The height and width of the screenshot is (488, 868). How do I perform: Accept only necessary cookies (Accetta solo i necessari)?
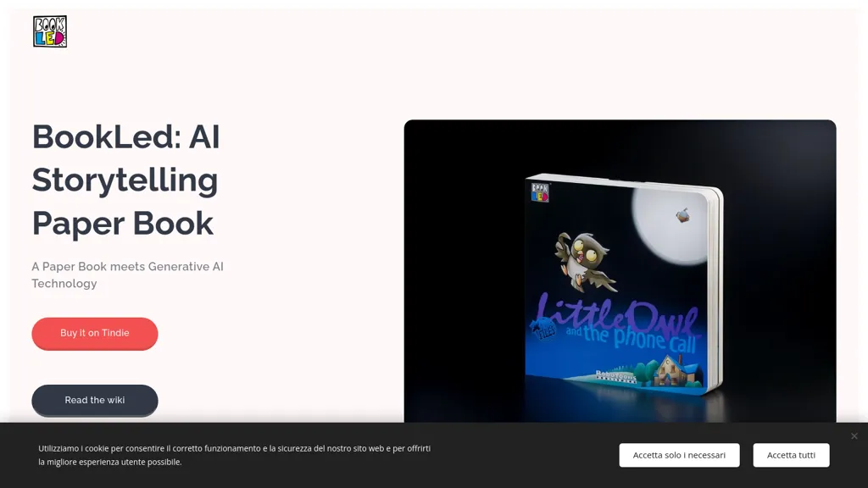click(679, 455)
